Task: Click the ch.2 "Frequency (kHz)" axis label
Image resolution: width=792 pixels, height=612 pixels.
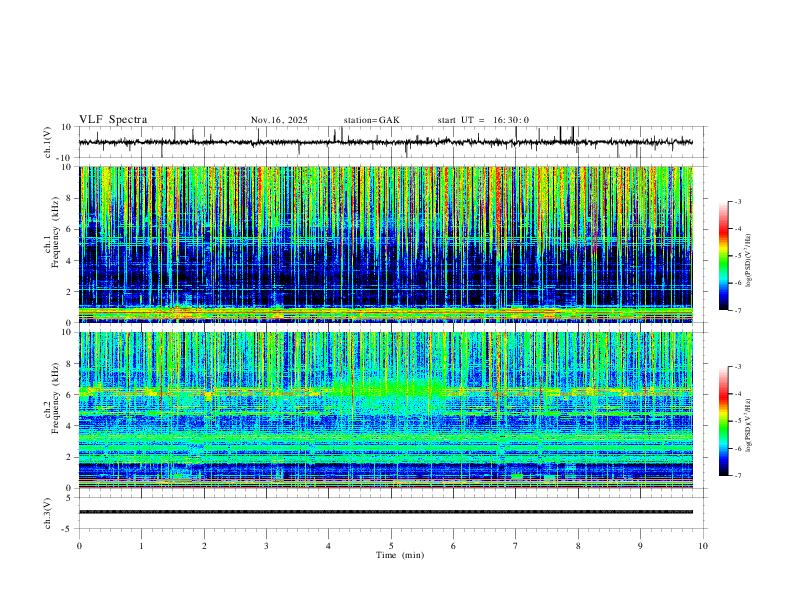Action: click(56, 398)
